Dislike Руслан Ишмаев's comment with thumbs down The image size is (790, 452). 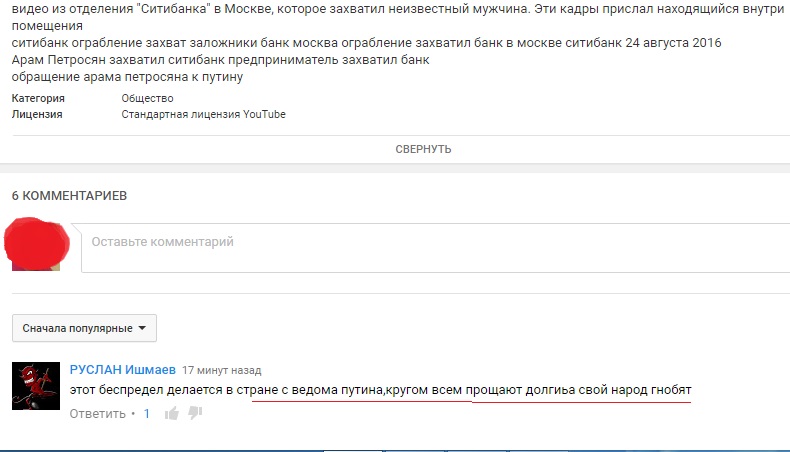coord(195,413)
